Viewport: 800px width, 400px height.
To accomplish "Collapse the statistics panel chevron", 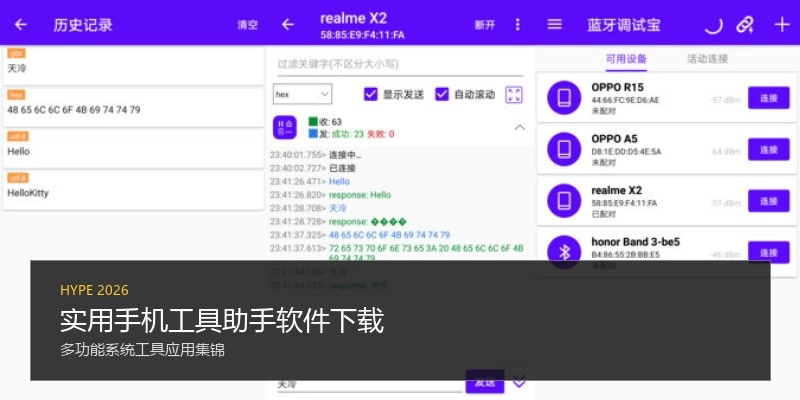I will tap(519, 128).
